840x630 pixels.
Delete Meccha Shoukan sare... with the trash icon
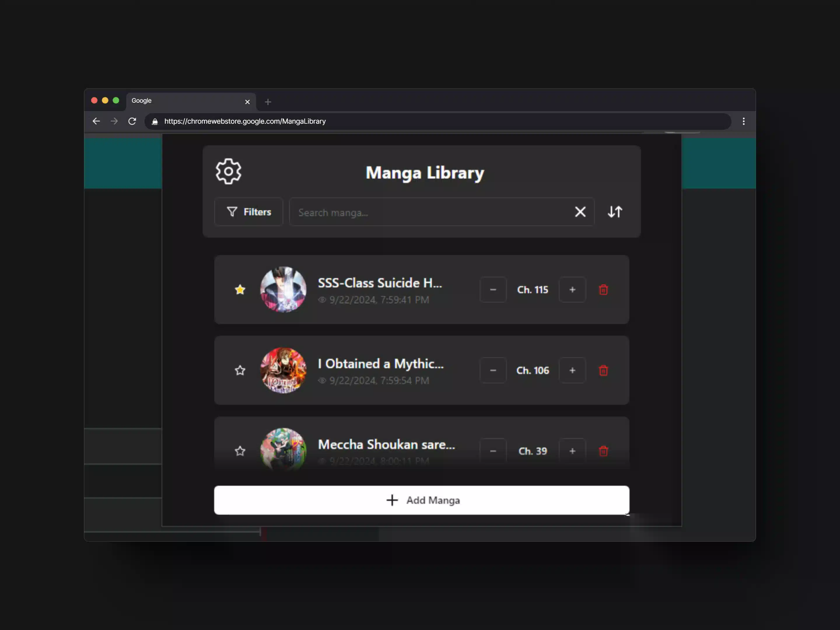[x=603, y=451]
